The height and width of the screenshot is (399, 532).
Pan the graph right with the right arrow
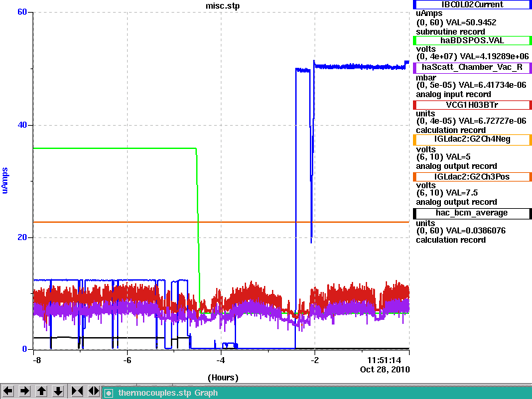tap(25, 391)
